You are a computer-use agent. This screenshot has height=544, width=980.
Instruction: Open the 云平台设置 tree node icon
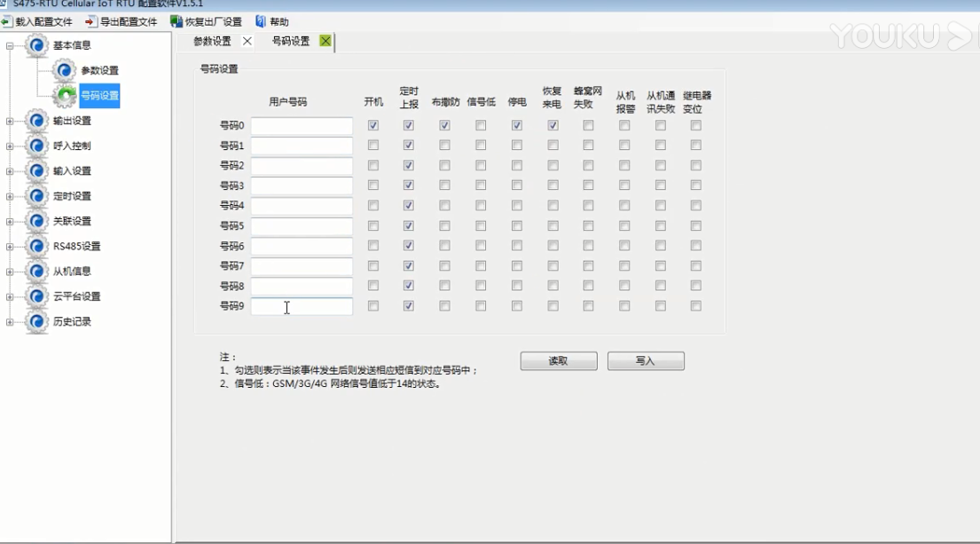[36, 296]
